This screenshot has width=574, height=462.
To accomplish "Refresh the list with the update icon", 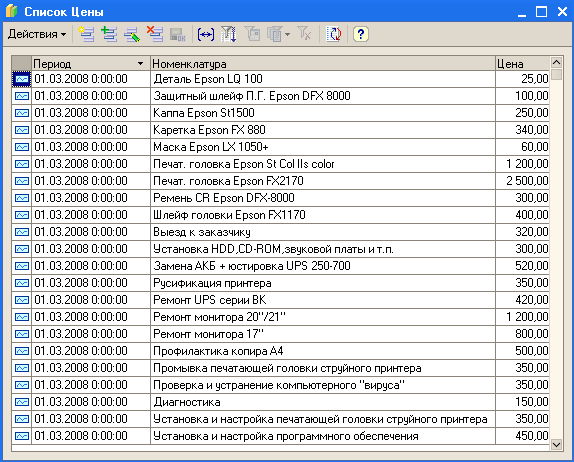I will [x=333, y=34].
